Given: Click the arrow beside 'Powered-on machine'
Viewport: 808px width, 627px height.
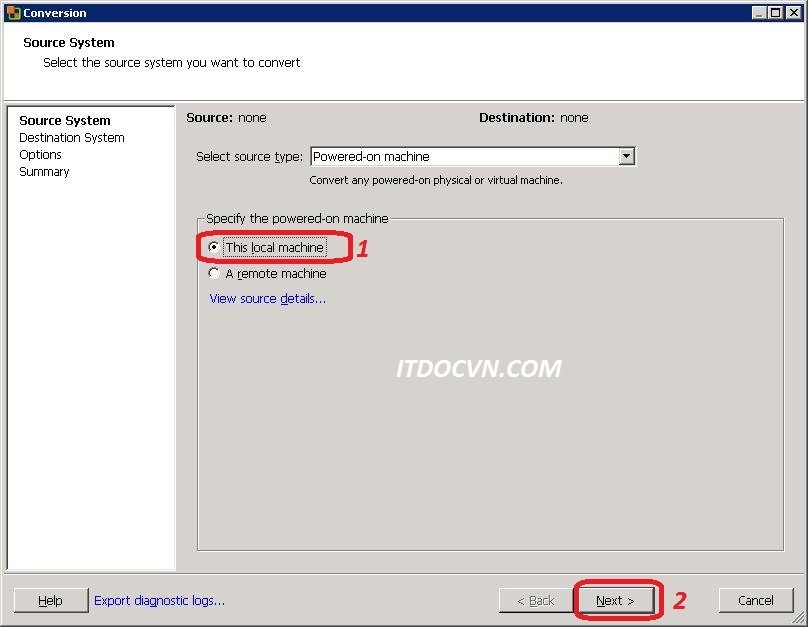Looking at the screenshot, I should (x=626, y=156).
